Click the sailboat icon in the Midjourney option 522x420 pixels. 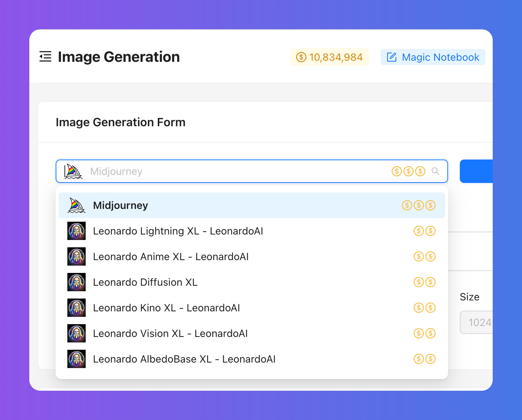tap(77, 205)
